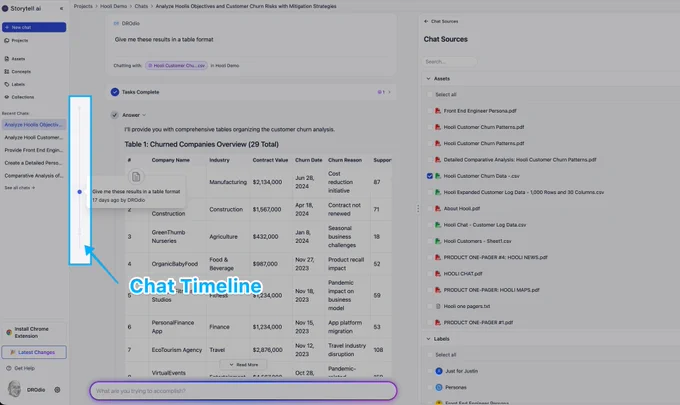Click the Answer check icon
Screen dimensions: 680x405
click(114, 115)
